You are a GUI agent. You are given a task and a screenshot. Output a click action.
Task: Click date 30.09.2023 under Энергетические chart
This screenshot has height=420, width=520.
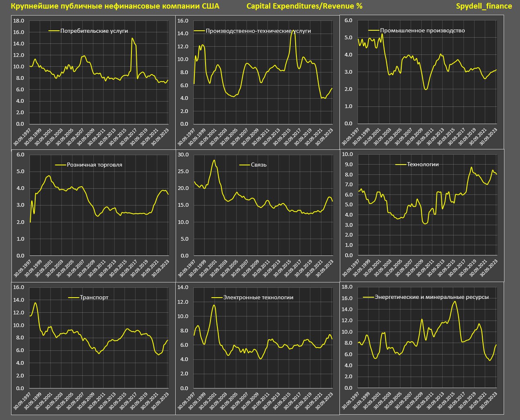(488, 400)
